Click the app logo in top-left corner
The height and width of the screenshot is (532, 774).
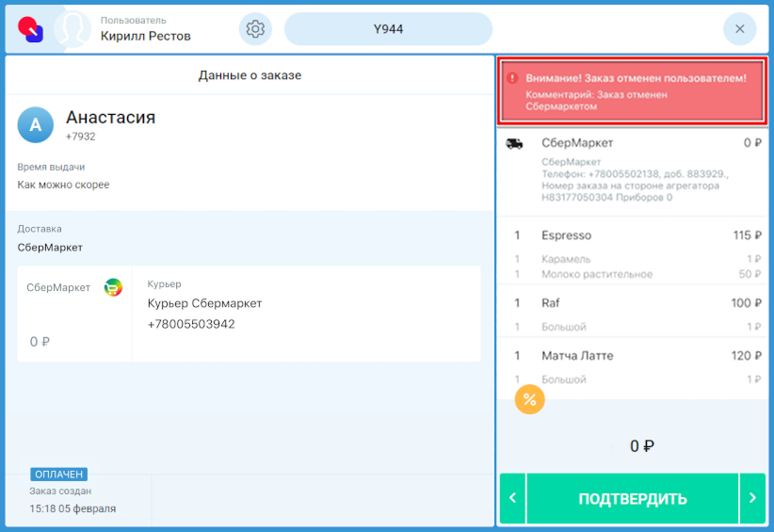point(31,29)
